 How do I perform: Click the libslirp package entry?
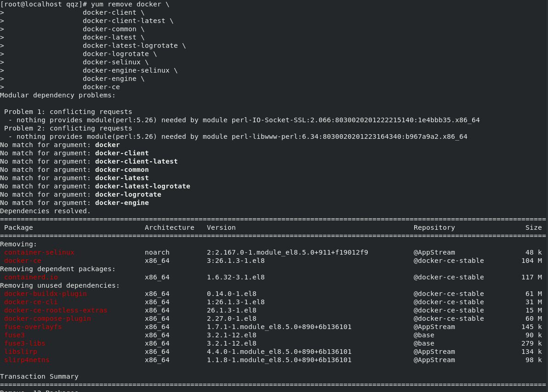[20, 352]
